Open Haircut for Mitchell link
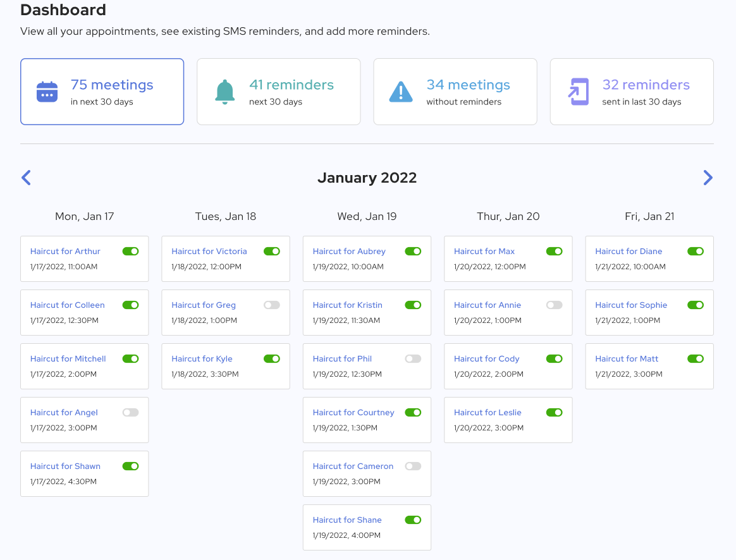 tap(68, 359)
